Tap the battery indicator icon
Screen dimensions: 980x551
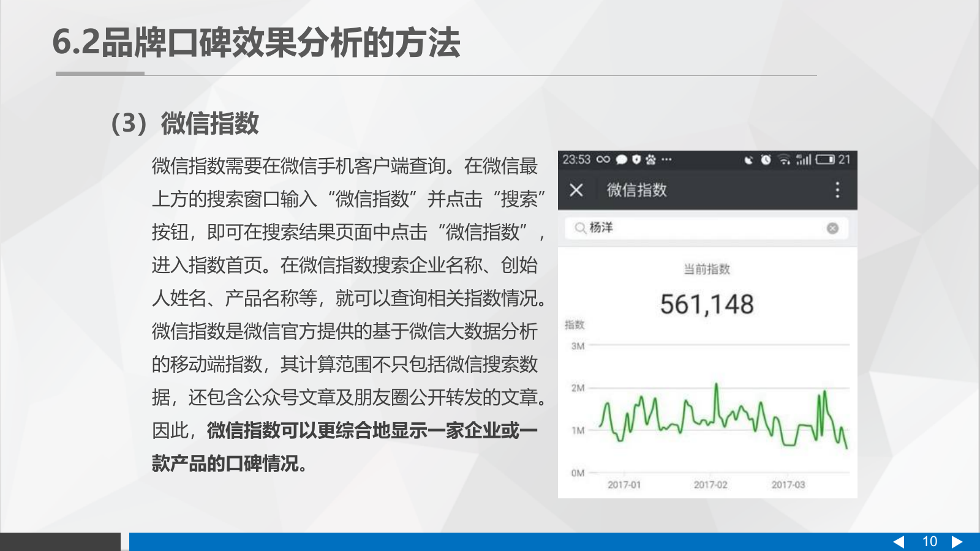click(x=826, y=159)
